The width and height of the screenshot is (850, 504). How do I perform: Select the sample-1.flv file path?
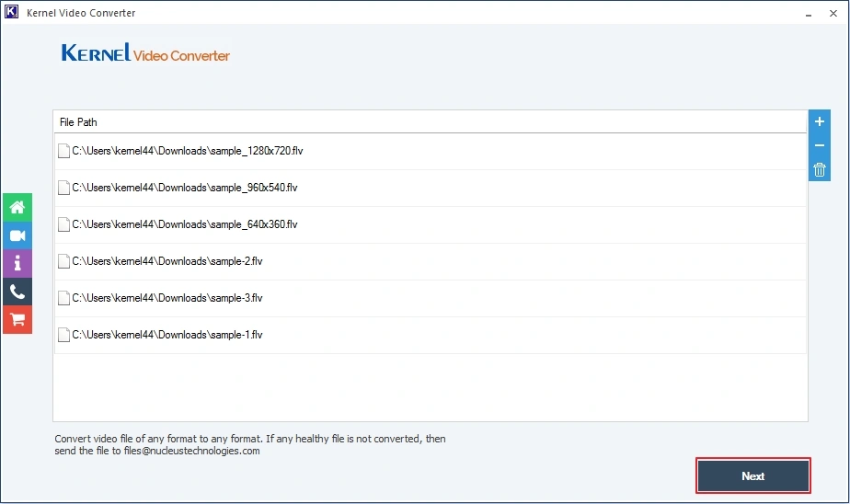coord(167,336)
